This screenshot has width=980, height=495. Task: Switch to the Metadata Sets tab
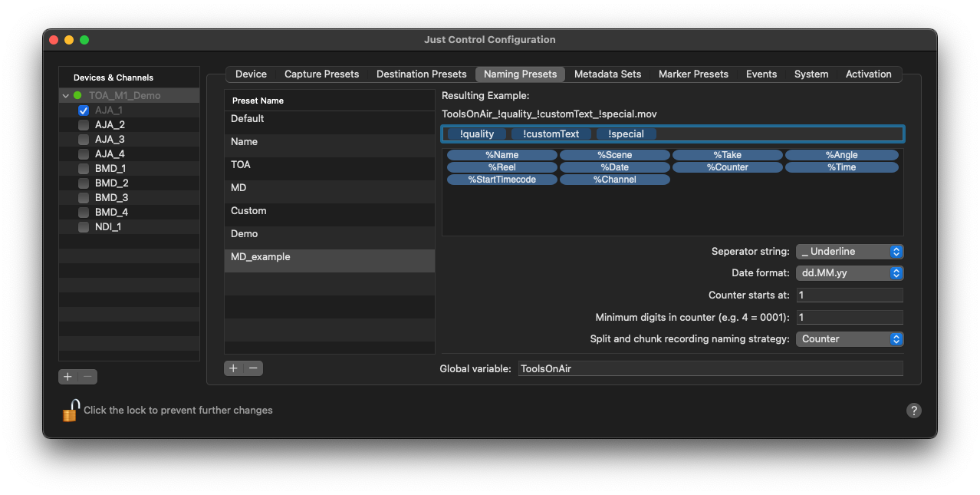point(607,74)
